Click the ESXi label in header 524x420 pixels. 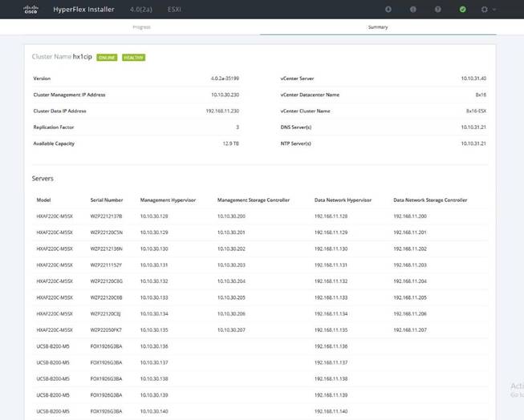tap(174, 10)
